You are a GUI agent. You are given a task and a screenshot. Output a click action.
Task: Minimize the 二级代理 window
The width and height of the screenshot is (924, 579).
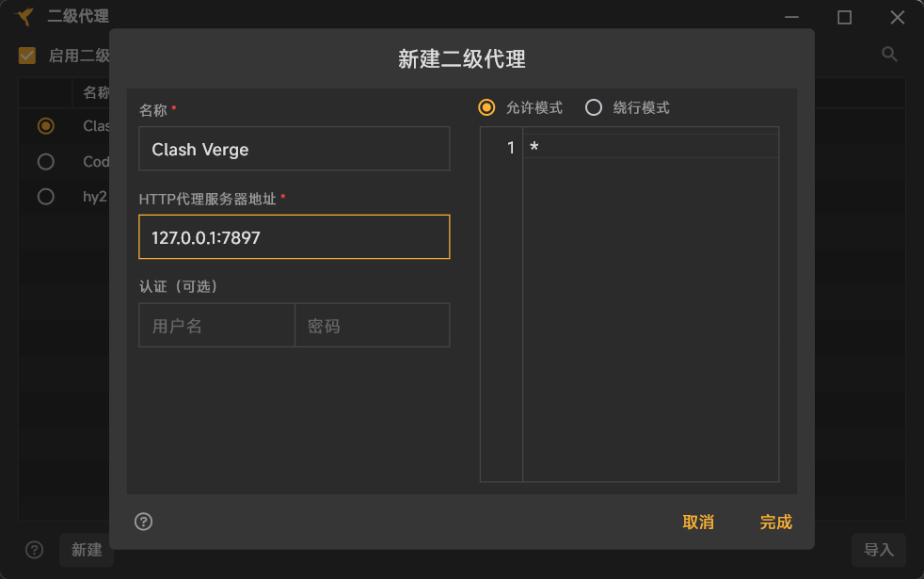point(791,17)
